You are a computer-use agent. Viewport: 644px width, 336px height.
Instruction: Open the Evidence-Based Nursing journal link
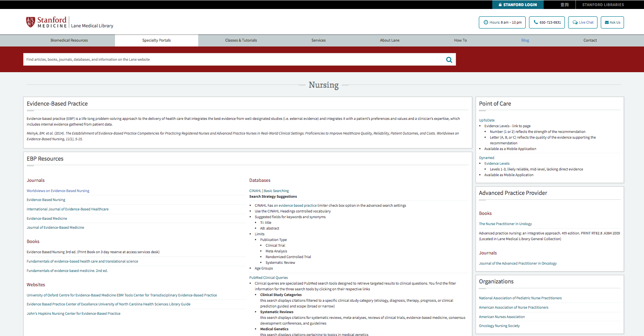tap(46, 200)
